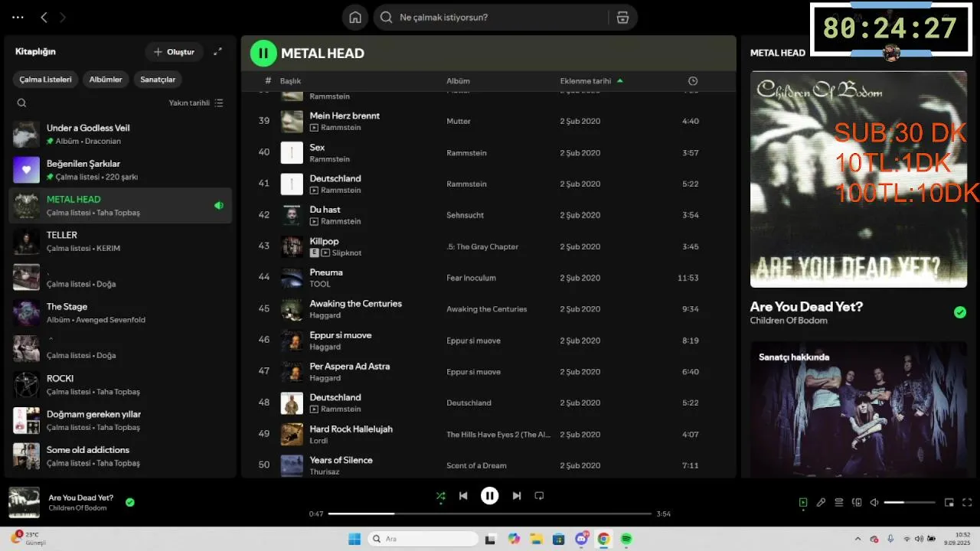
Task: Sort by the Başlık column header
Action: tap(290, 81)
